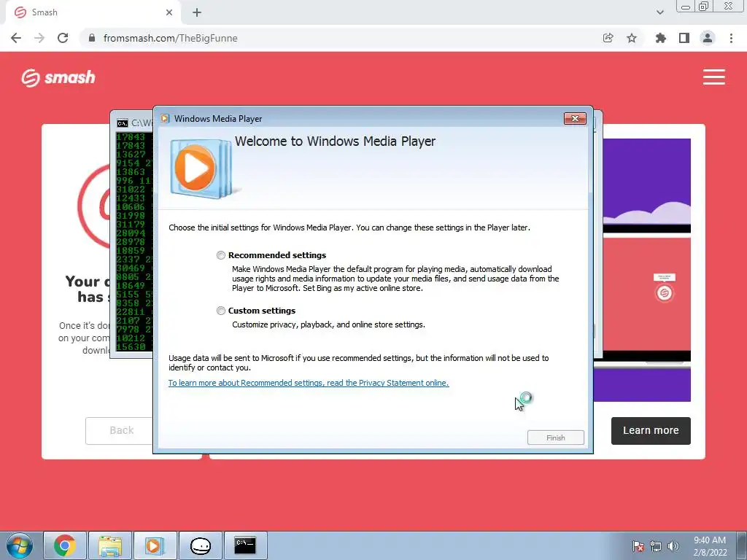The height and width of the screenshot is (560, 747).
Task: Select the Smash browser tab
Action: pos(93,12)
